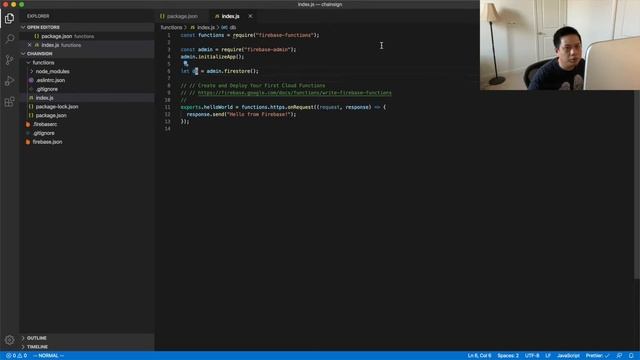This screenshot has height=360, width=640.
Task: Open the Explorer view in activity bar
Action: click(x=9, y=18)
